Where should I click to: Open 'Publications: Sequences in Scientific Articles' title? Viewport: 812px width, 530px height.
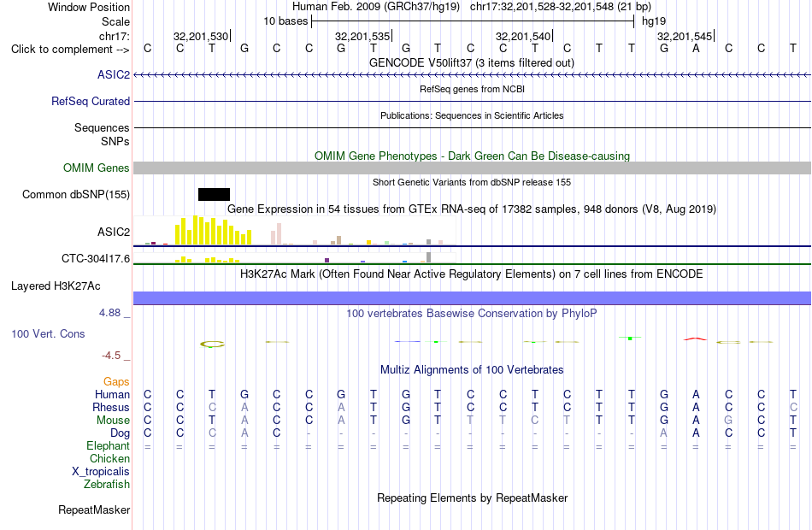pos(472,115)
